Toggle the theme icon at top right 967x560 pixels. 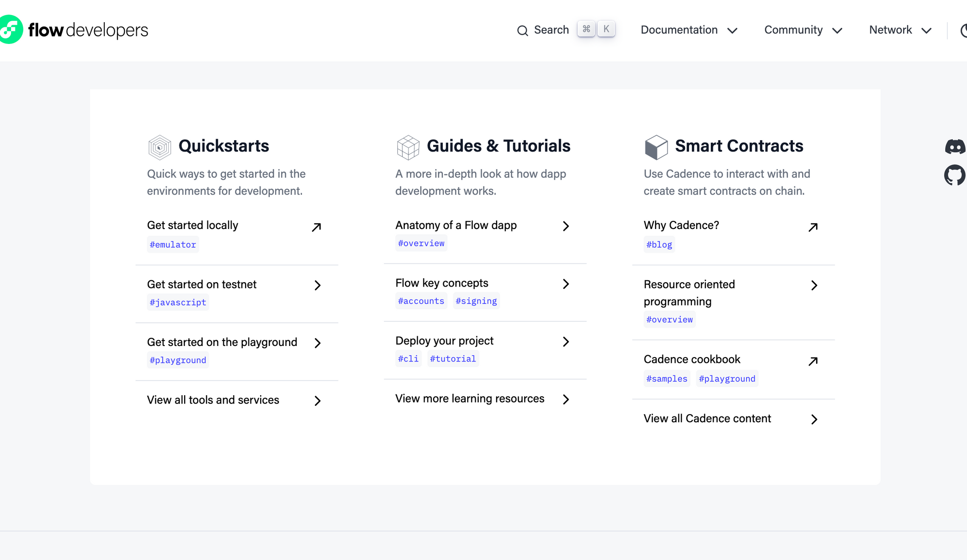[x=963, y=30]
